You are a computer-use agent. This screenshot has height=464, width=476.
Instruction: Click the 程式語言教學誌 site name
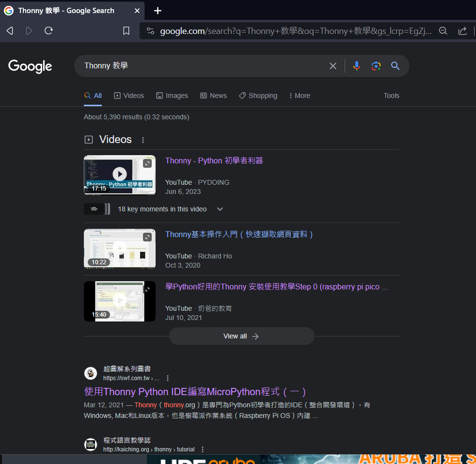click(x=127, y=440)
